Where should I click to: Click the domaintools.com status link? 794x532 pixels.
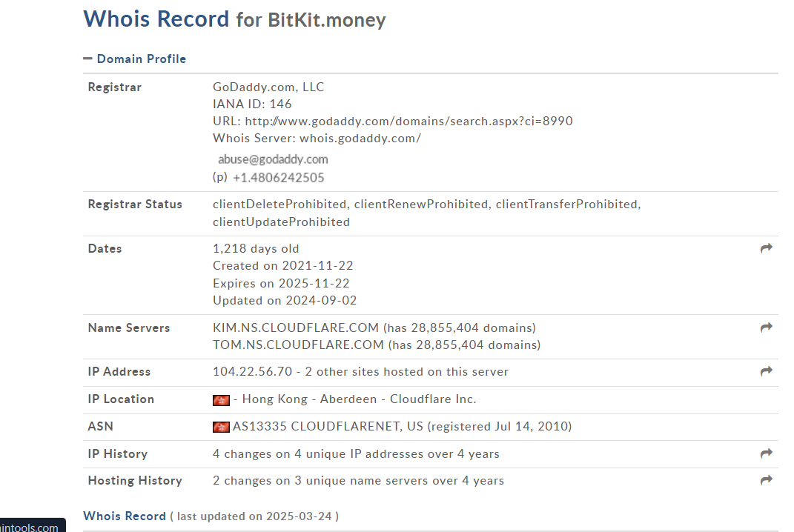29,527
